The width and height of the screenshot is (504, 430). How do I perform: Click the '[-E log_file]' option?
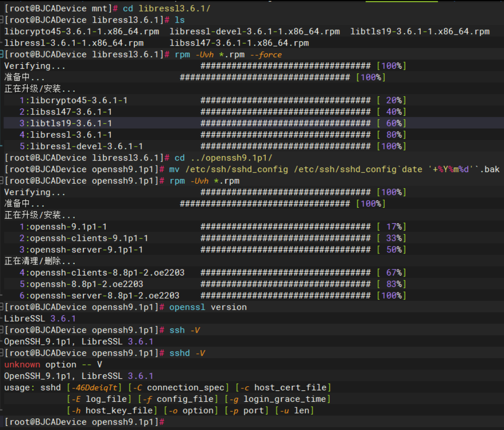[x=99, y=399]
